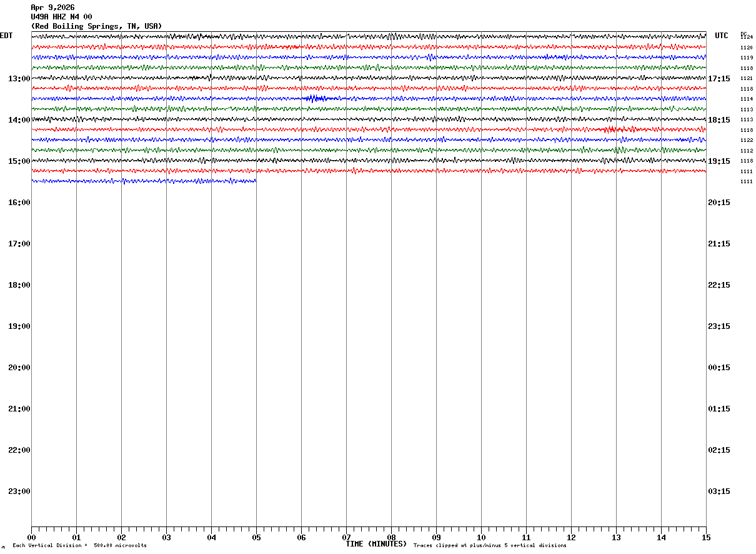756x554 pixels.
Task: Click minute label '02' on the time axis
Action: 121,538
